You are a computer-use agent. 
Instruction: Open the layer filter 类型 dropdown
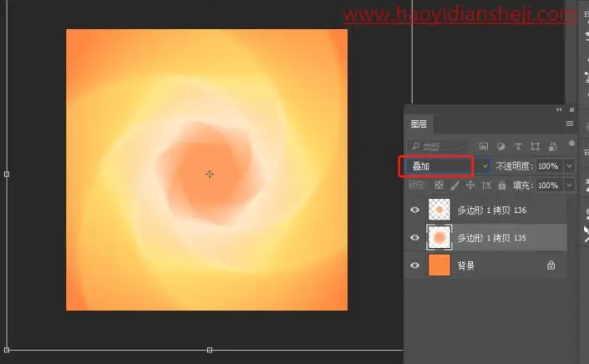(x=438, y=146)
